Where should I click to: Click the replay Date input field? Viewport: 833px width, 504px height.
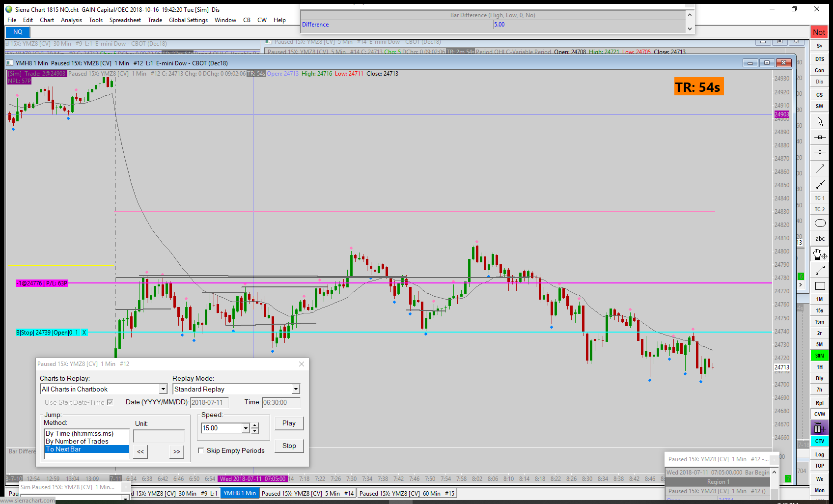[x=210, y=402]
